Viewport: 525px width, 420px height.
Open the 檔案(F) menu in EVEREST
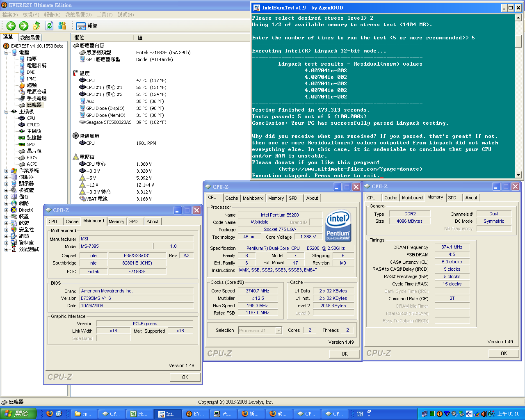point(10,15)
